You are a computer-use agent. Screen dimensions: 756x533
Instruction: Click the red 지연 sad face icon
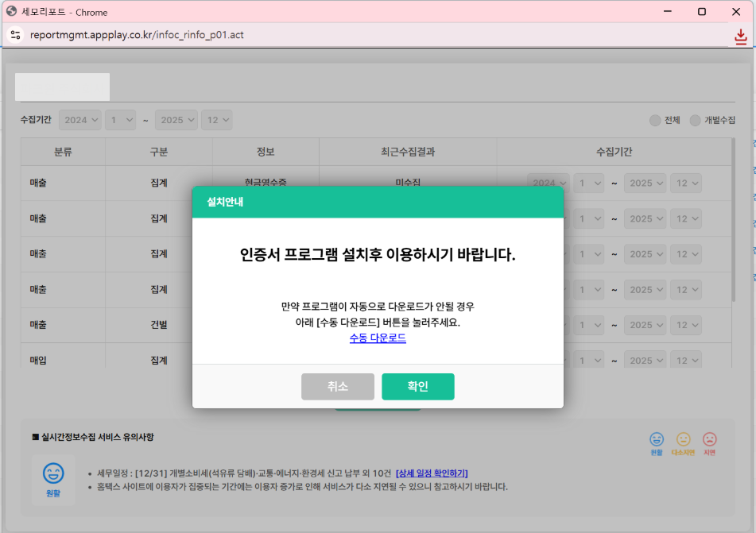(710, 439)
